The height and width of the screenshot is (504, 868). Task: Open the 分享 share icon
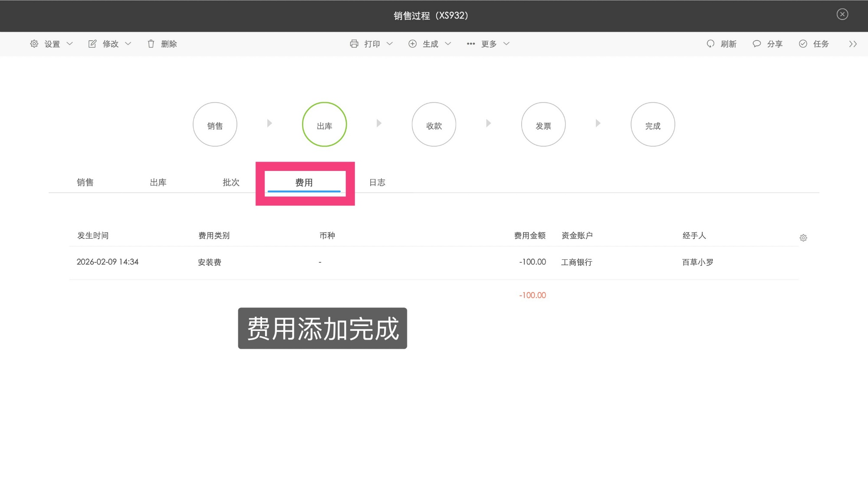756,43
